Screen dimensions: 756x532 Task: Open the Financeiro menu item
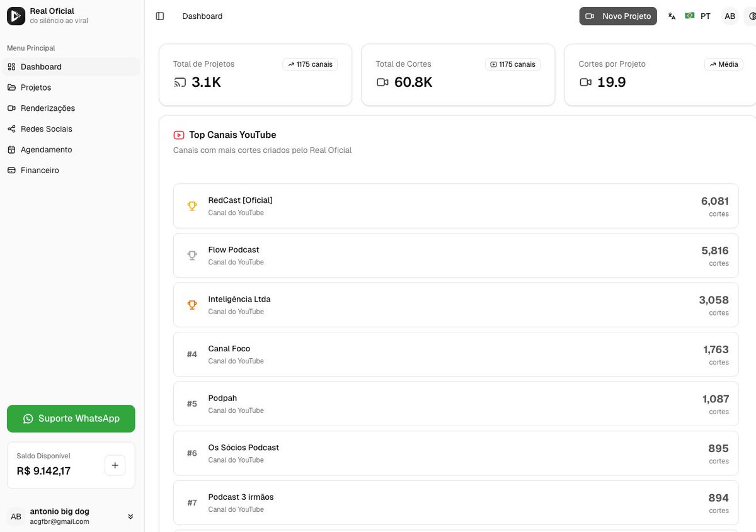point(71,171)
